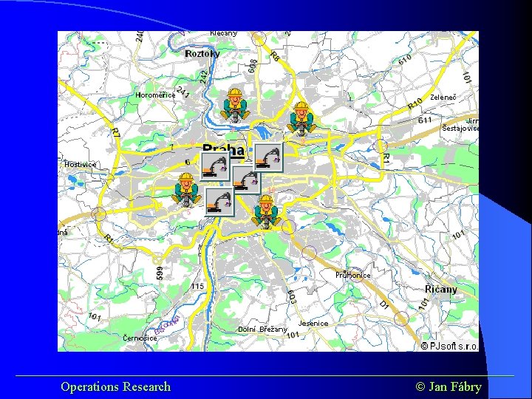
Task: Click the Černošice label
Action: tap(140, 338)
